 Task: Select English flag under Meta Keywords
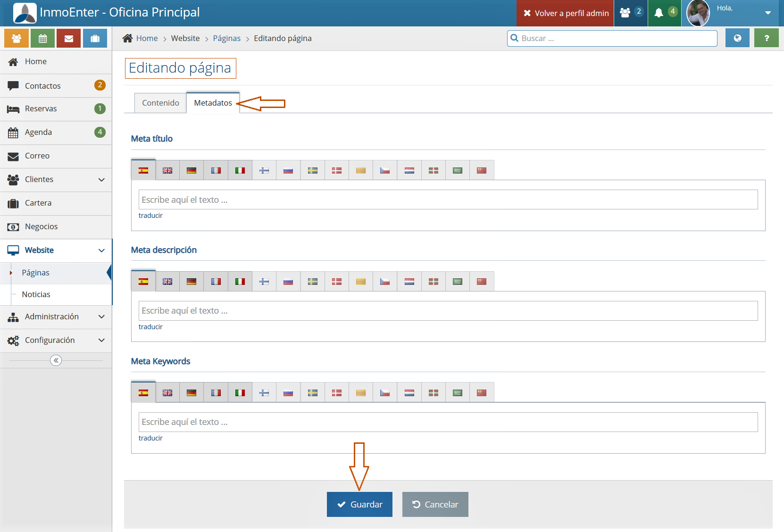[167, 392]
